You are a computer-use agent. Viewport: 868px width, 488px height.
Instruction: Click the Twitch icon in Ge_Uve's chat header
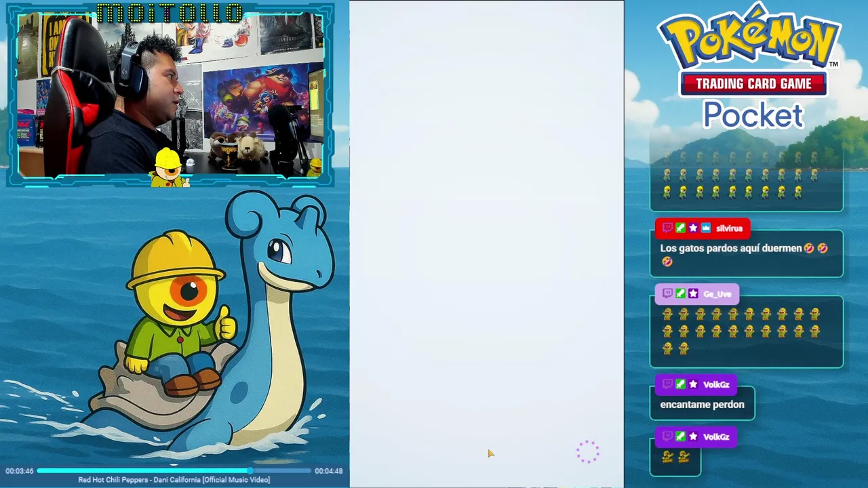(667, 293)
